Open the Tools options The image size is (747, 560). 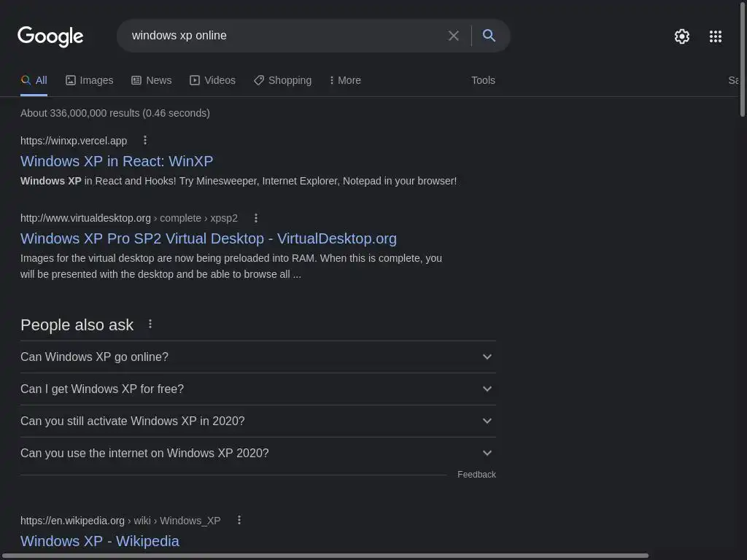coord(483,80)
